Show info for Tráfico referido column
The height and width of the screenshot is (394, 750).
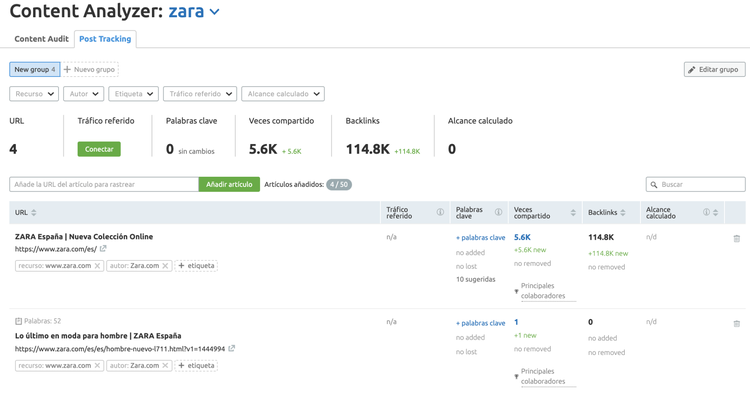pyautogui.click(x=440, y=212)
